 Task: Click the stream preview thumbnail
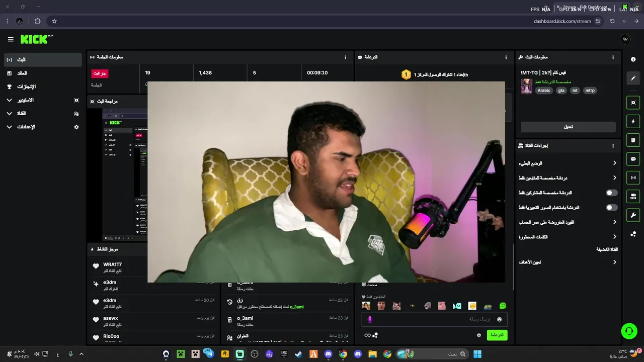pos(125,175)
